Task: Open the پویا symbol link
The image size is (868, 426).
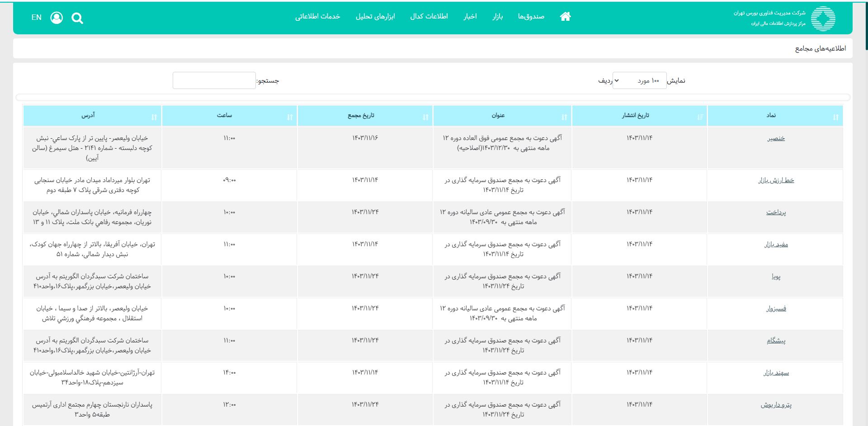Action: tap(776, 276)
